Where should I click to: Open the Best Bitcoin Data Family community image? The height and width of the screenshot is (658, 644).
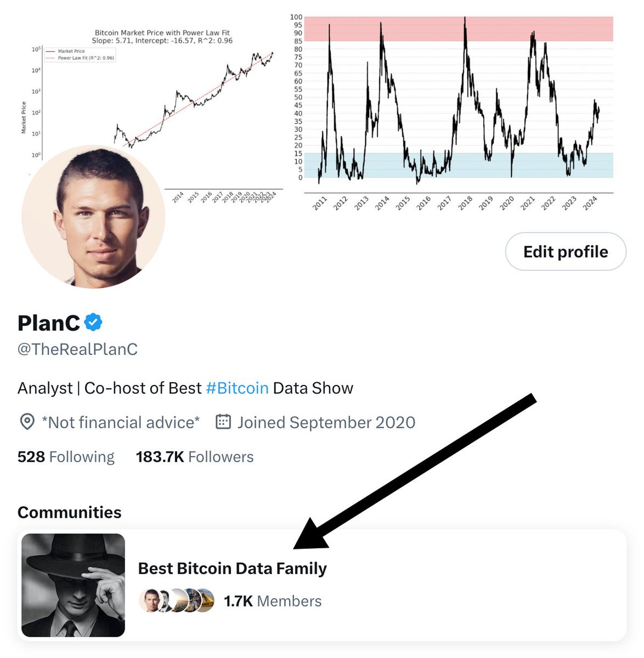click(73, 585)
